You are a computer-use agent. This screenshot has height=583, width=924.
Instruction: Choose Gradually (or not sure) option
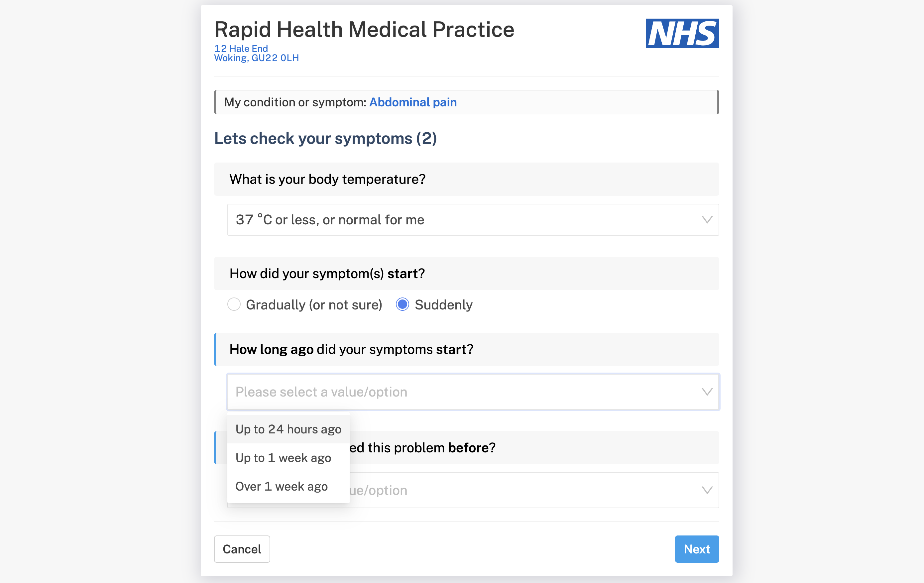pyautogui.click(x=234, y=304)
